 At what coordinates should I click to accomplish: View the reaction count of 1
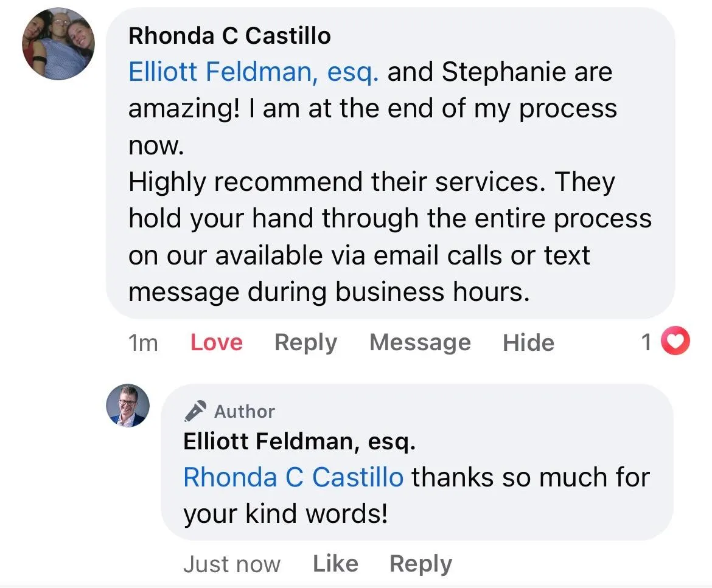[x=647, y=342]
